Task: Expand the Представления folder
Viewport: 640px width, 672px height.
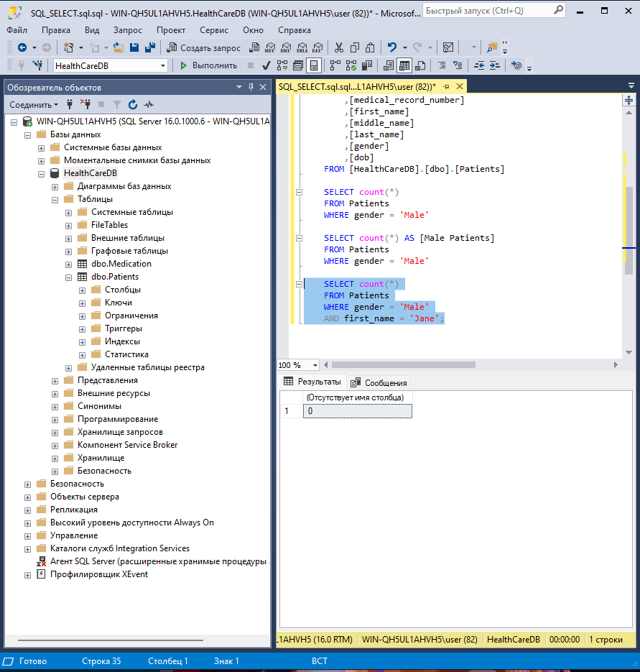Action: (55, 381)
